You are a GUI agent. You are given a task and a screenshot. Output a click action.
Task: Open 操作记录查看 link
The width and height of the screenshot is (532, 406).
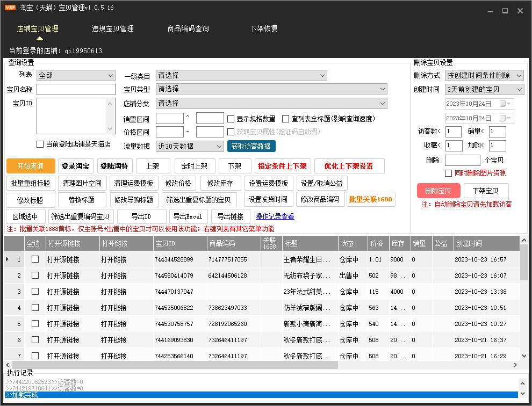[275, 216]
